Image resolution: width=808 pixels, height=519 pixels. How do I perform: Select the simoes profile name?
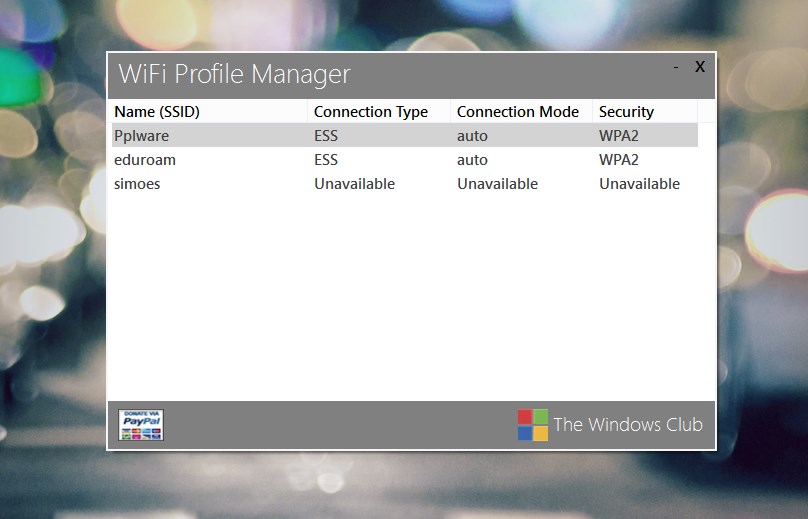pos(137,184)
